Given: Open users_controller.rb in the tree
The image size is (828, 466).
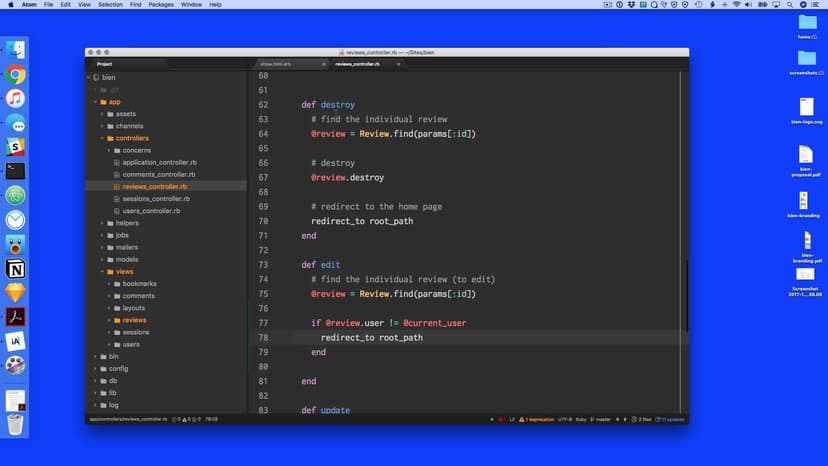Looking at the screenshot, I should point(151,211).
